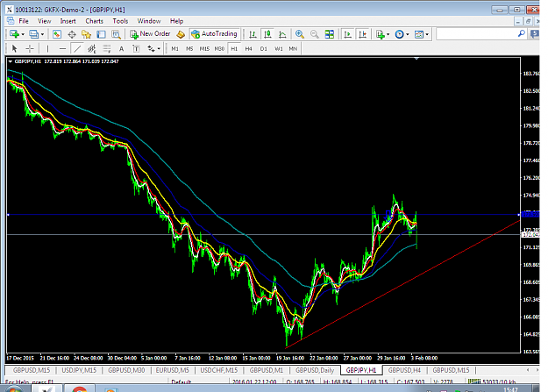Screen dimensions: 548x392
Task: Switch chart to line chart type
Action: pyautogui.click(x=282, y=34)
